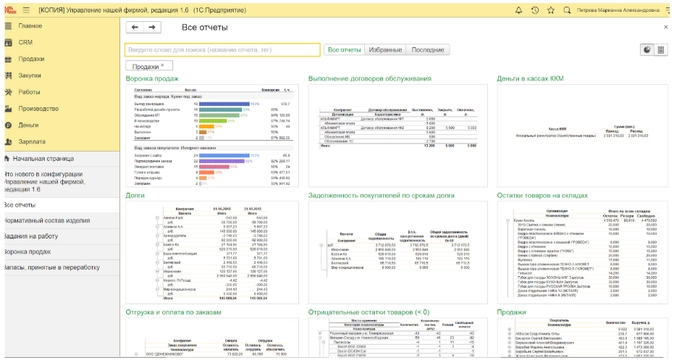Screen dimensions: 674x361
Task: Click user name Петрова Марианна Александровна
Action: 618,10
